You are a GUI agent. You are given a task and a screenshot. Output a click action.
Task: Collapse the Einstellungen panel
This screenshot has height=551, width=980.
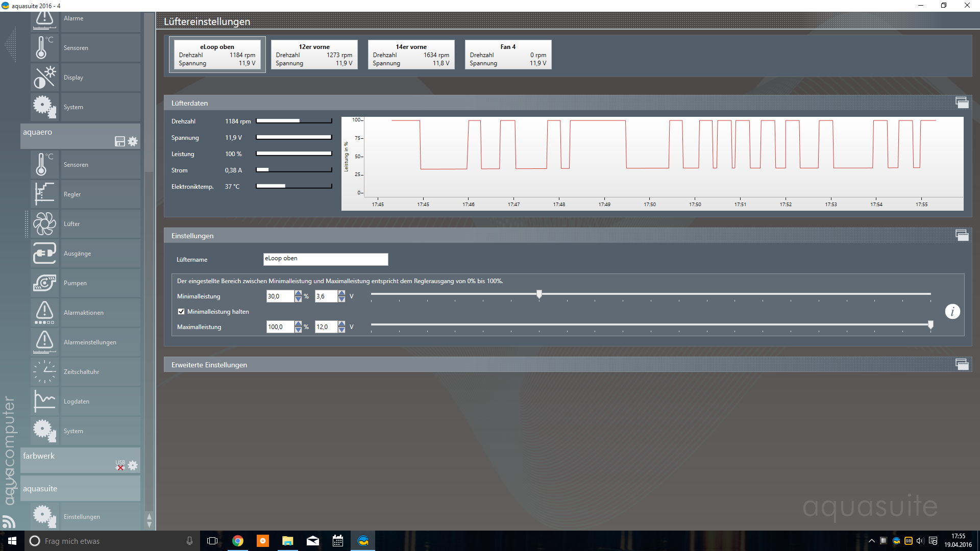(962, 236)
